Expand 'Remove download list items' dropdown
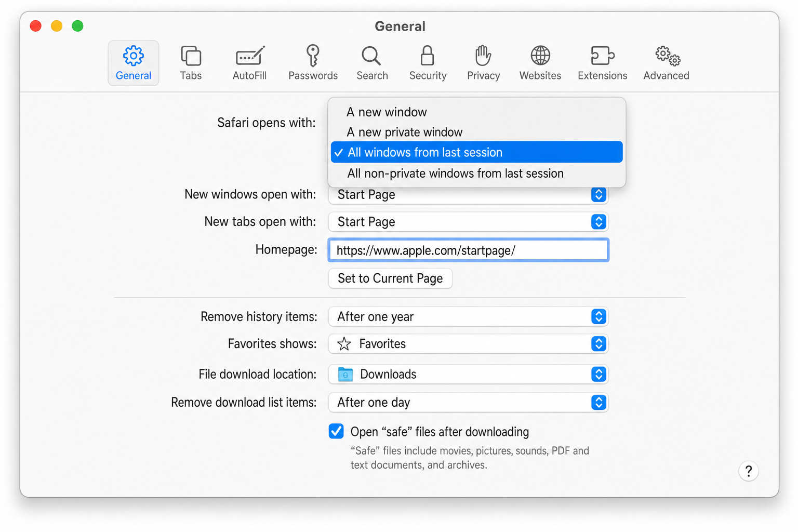The width and height of the screenshot is (798, 532). pyautogui.click(x=468, y=403)
